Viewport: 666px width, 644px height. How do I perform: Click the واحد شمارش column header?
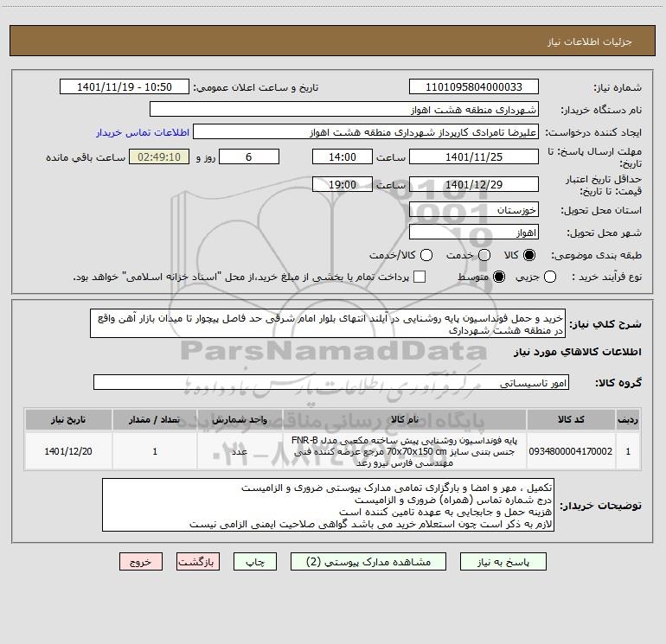240,419
